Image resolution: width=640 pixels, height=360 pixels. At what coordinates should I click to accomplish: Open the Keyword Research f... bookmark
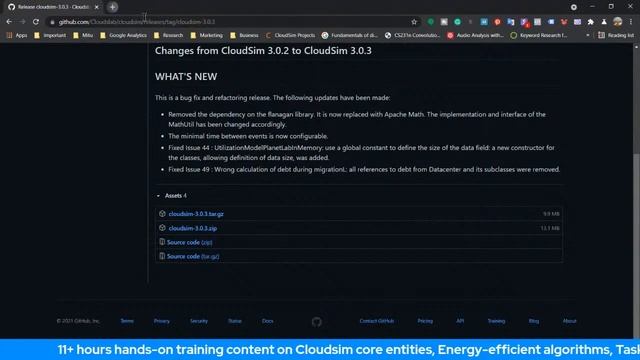pyautogui.click(x=539, y=35)
